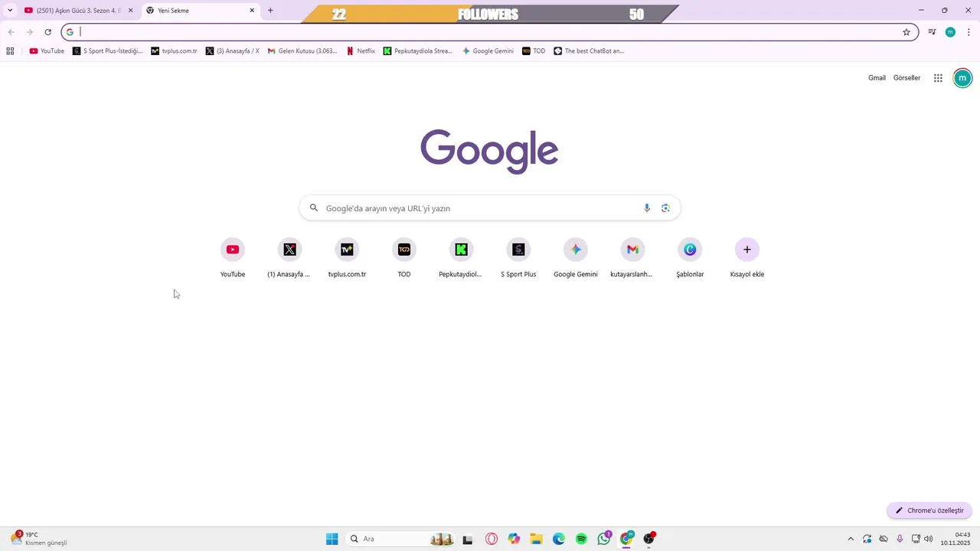Click the Kısayol ekle plus button
This screenshot has height=551, width=980.
pos(747,249)
